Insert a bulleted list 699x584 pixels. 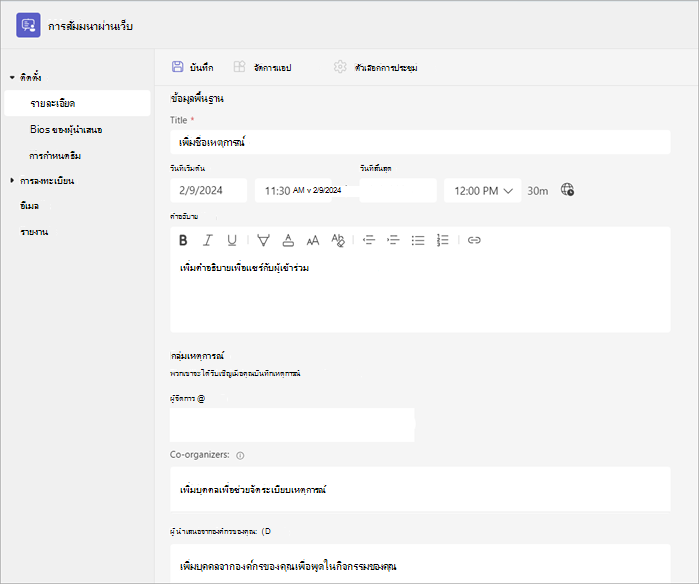pos(418,240)
